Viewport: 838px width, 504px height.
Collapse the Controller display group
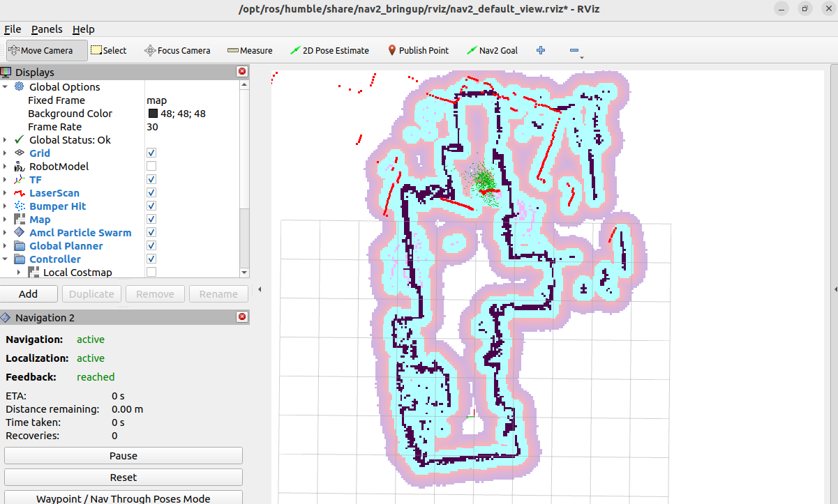[x=6, y=259]
